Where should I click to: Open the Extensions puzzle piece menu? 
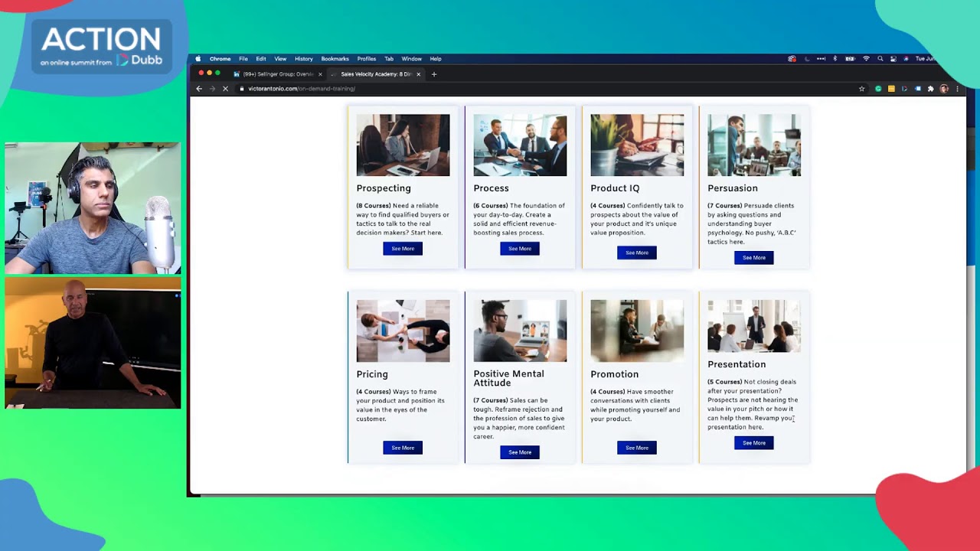click(x=930, y=89)
